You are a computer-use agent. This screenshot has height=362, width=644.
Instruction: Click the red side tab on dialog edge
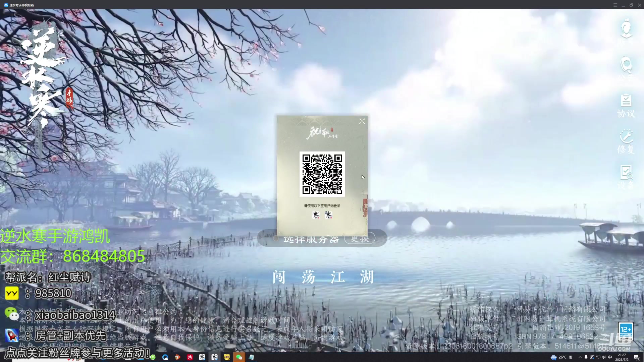(x=365, y=208)
